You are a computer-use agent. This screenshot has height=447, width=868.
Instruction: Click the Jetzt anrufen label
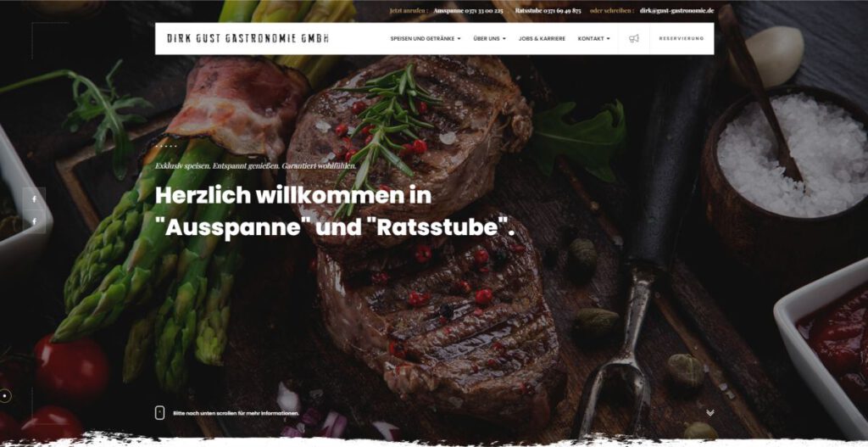[409, 10]
